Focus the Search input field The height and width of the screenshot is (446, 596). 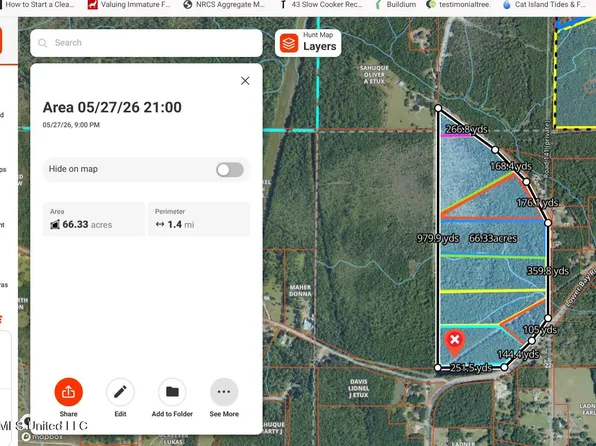146,43
